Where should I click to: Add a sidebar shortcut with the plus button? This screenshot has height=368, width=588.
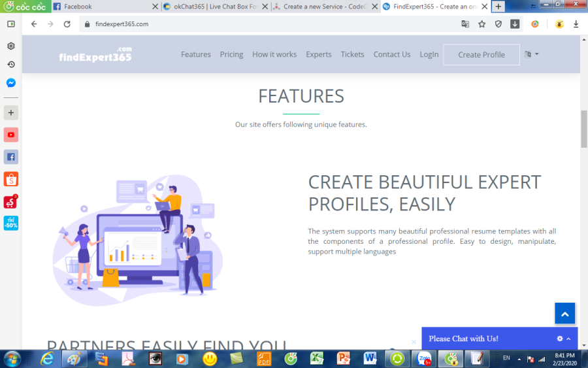tap(11, 112)
